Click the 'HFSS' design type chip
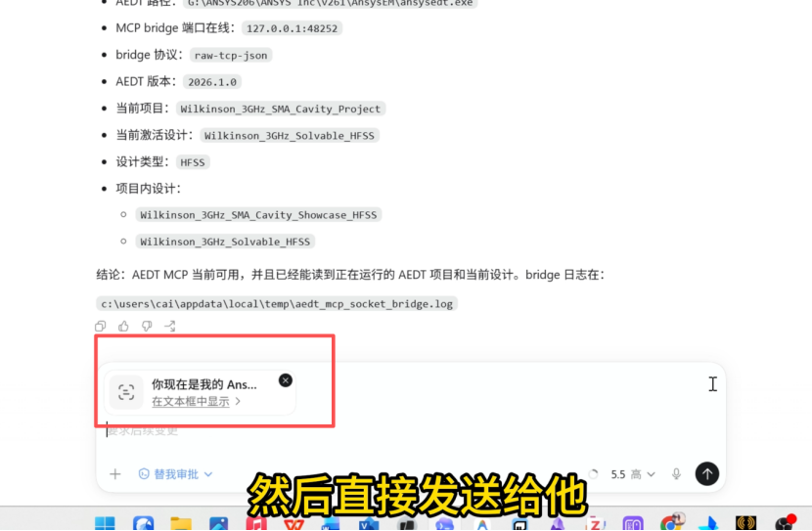This screenshot has height=531, width=812. pos(193,162)
